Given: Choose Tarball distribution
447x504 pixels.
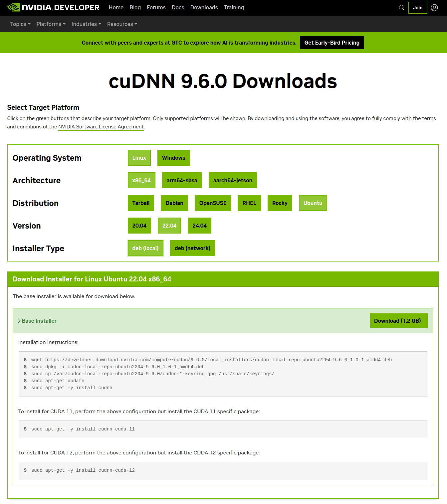Looking at the screenshot, I should point(141,203).
